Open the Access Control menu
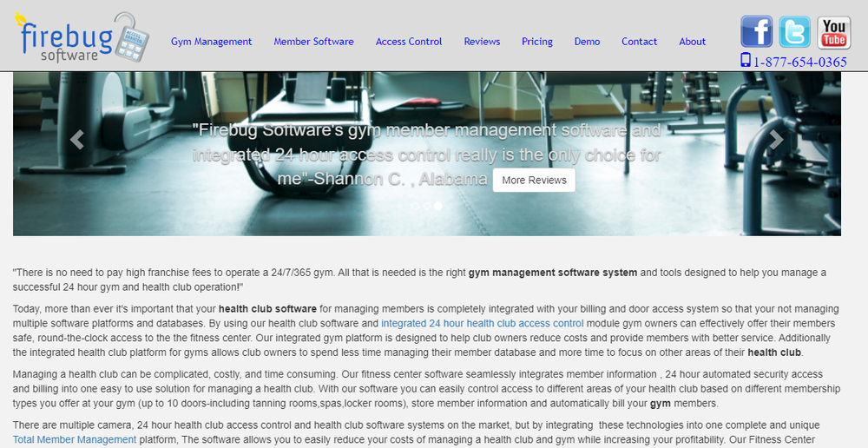Viewport: 868px width, 448px height. tap(409, 42)
